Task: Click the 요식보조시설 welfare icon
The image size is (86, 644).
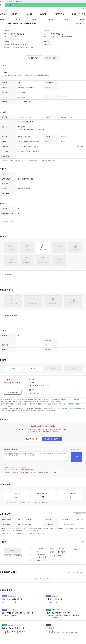Action: [x=43, y=261]
